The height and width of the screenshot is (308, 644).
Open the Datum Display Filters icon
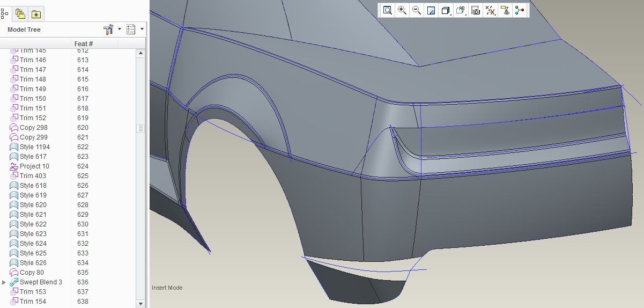pos(490,10)
